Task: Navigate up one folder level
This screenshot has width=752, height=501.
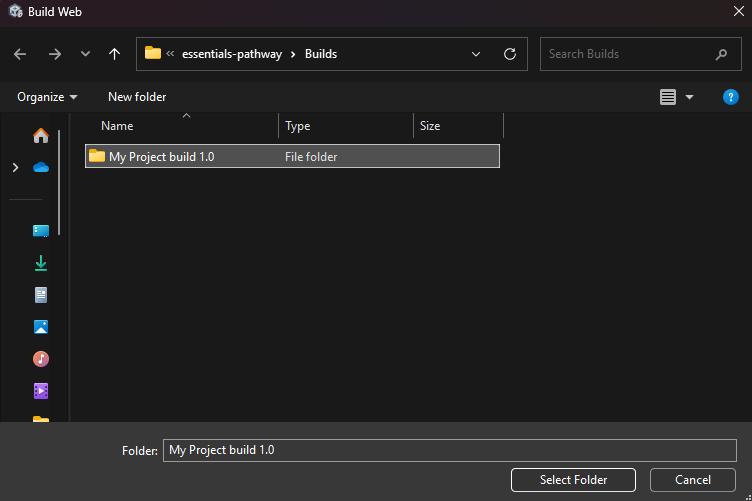Action: [115, 54]
